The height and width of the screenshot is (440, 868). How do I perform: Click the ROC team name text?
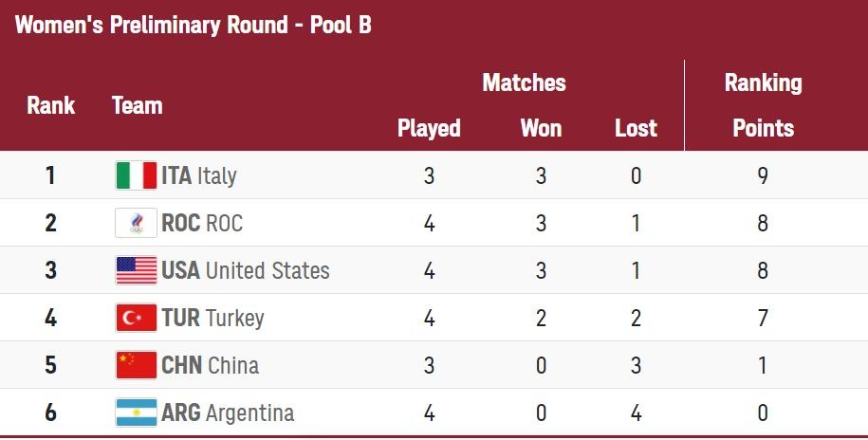(x=202, y=223)
